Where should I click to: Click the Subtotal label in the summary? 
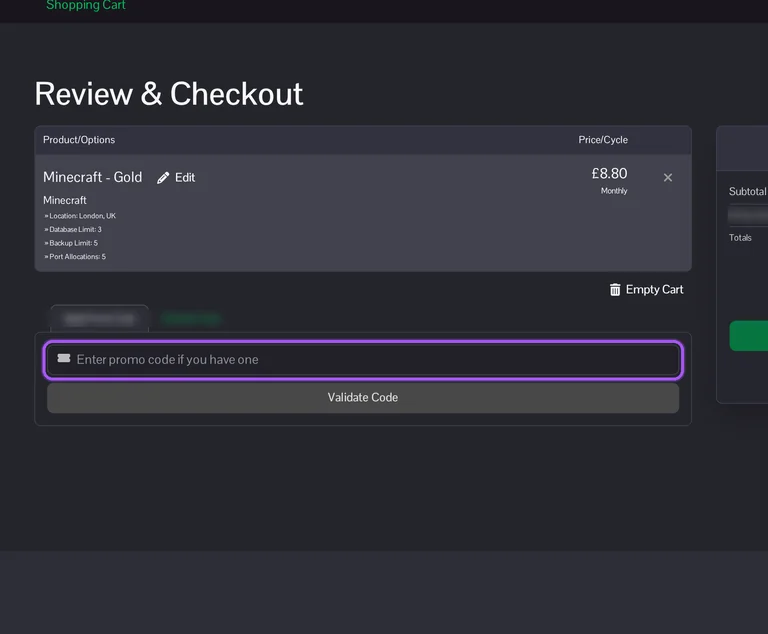(x=747, y=192)
